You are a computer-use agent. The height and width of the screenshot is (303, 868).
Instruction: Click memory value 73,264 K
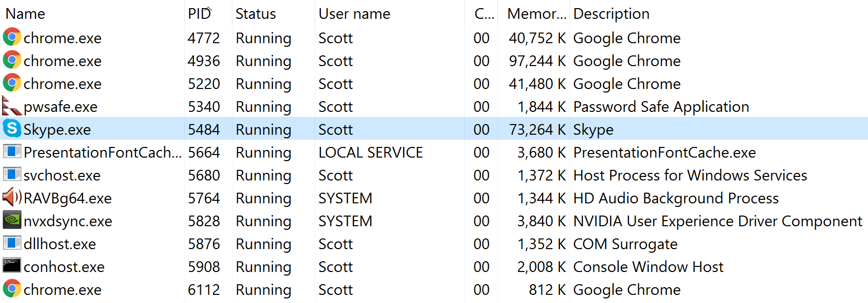point(537,130)
